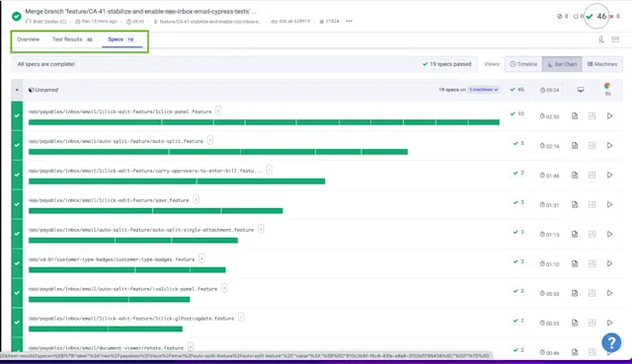The height and width of the screenshot is (364, 632).
Task: Play video for auto-split-single-attachment.feature
Action: (610, 234)
